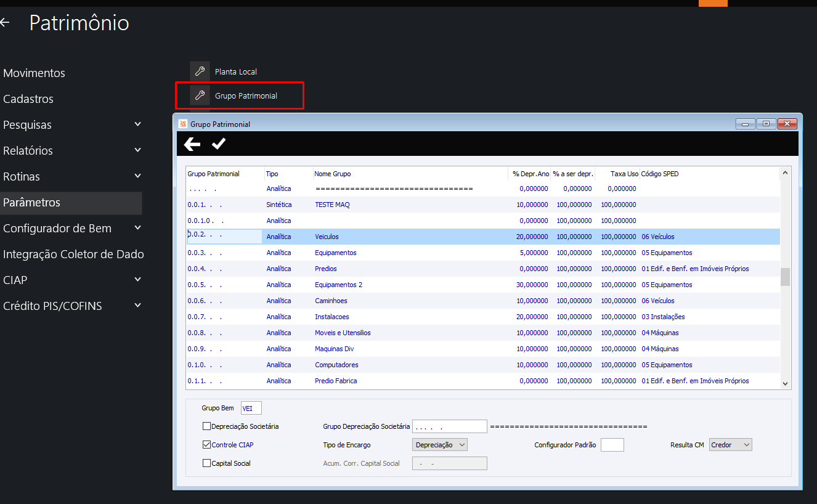Expand the Relatórios menu chevron
Viewport: 817px width, 504px height.
(137, 150)
